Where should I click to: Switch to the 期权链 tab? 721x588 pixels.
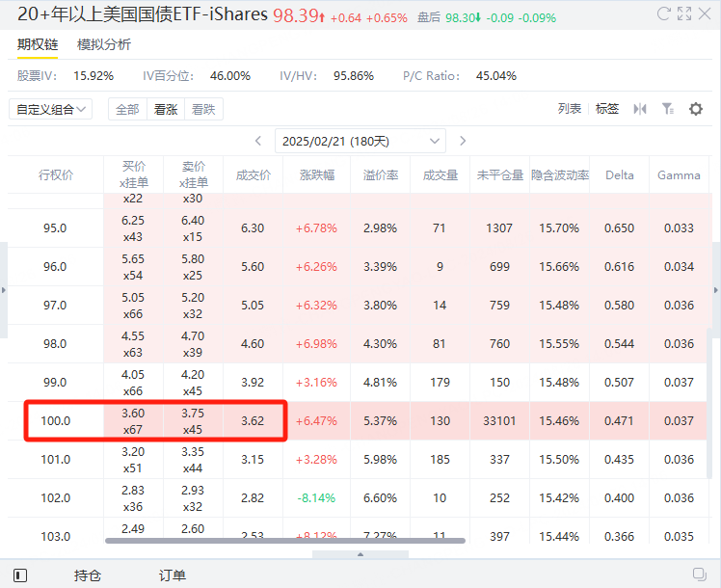point(38,44)
